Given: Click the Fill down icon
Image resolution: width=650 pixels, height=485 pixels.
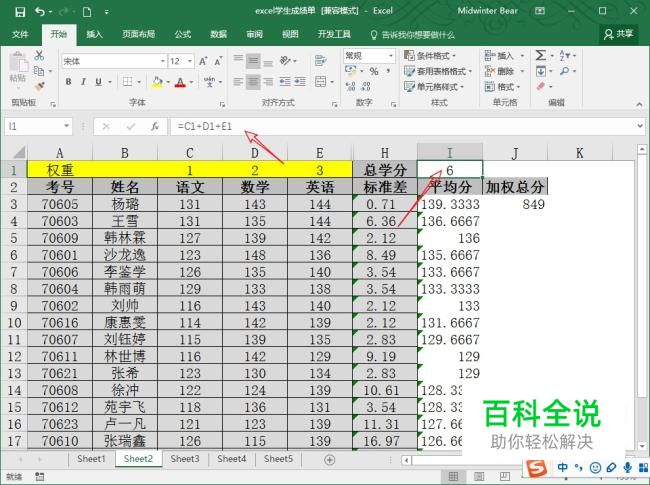Looking at the screenshot, I should coord(541,71).
